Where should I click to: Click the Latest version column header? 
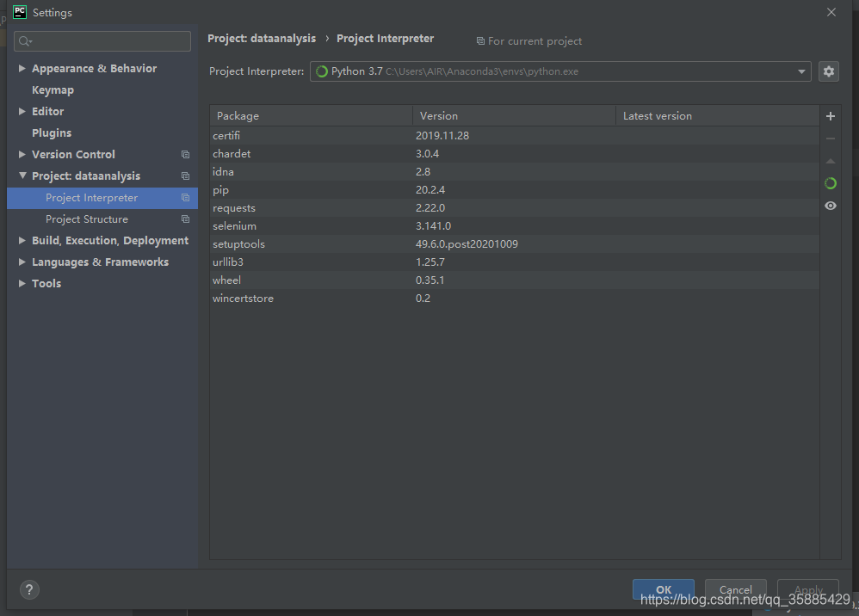[718, 116]
